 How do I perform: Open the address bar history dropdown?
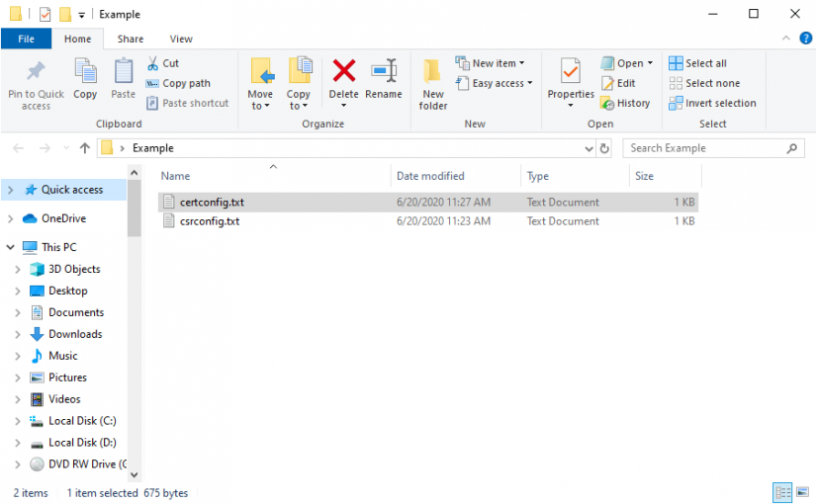589,148
